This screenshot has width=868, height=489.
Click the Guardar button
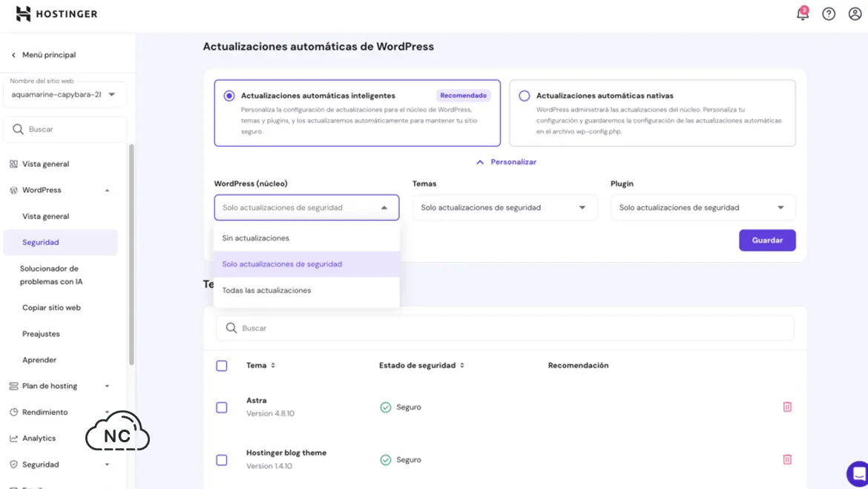pyautogui.click(x=767, y=240)
